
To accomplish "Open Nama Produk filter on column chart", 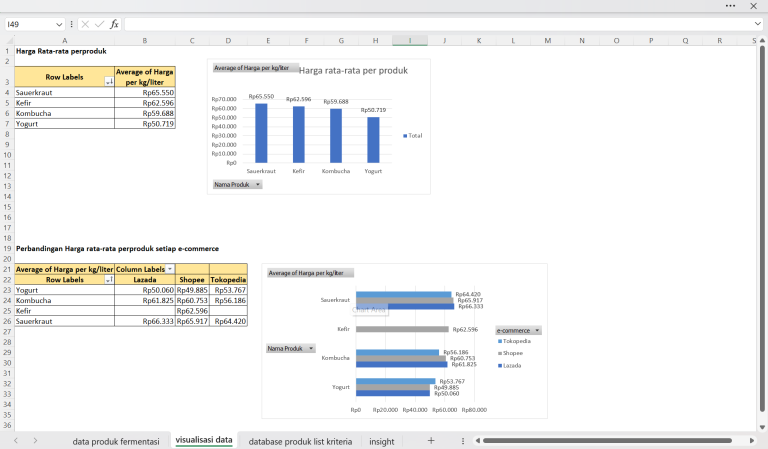I will tap(258, 185).
